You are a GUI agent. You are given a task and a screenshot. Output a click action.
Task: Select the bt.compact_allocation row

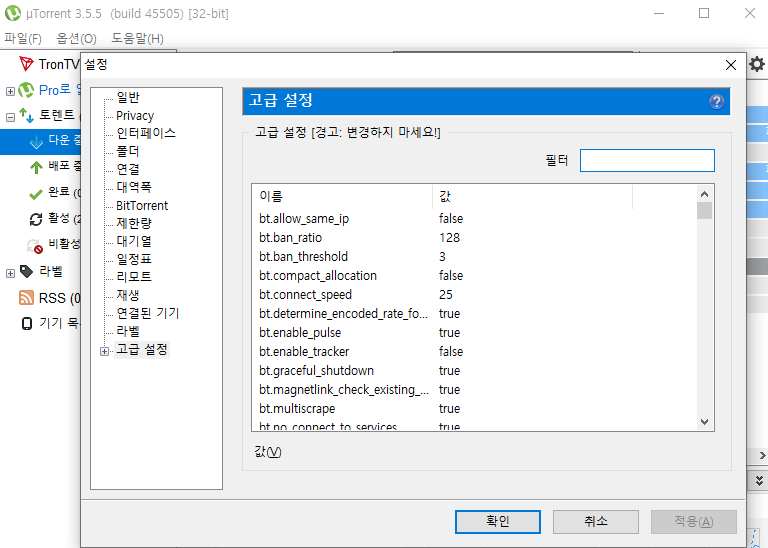pos(474,276)
